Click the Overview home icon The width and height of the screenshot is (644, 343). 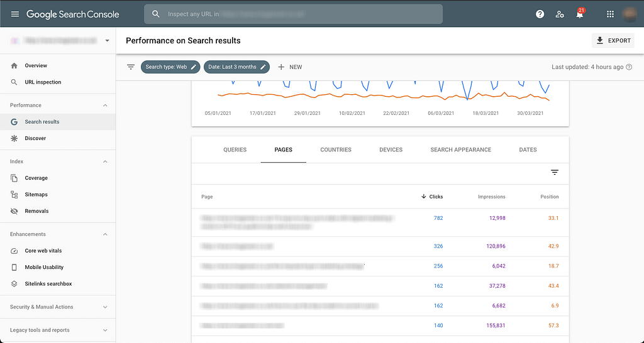coord(14,65)
